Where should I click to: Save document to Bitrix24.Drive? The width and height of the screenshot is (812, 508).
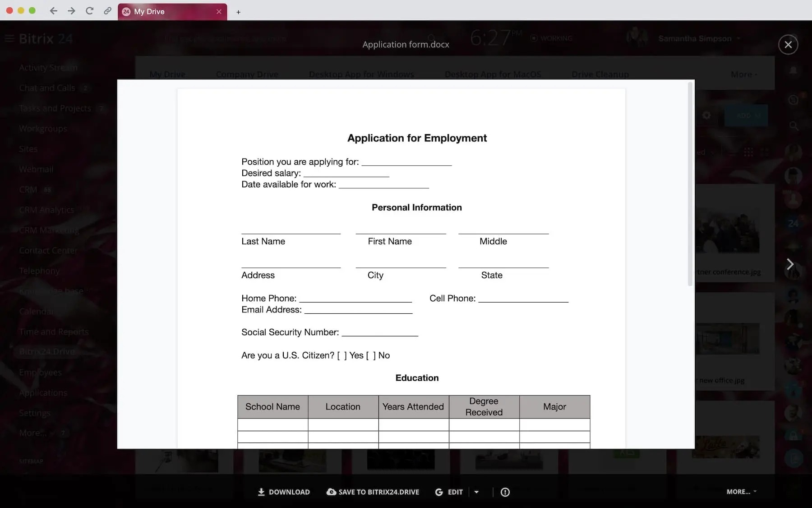click(373, 492)
